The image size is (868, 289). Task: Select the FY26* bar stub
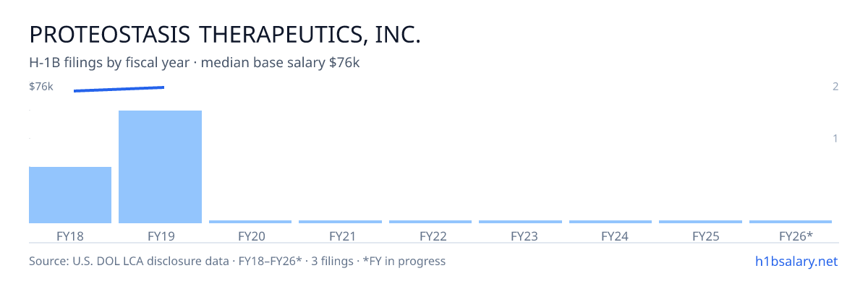point(791,222)
